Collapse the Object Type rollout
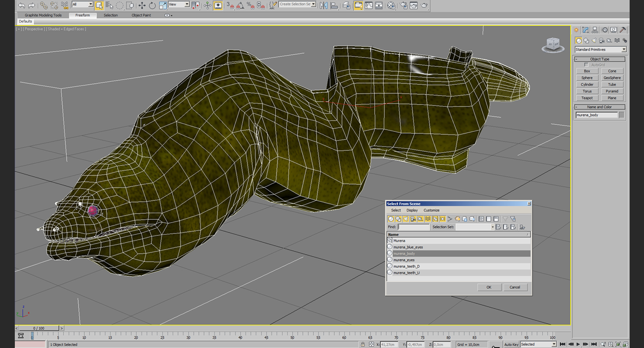Screen dimensions: 644x348 [x=600, y=59]
